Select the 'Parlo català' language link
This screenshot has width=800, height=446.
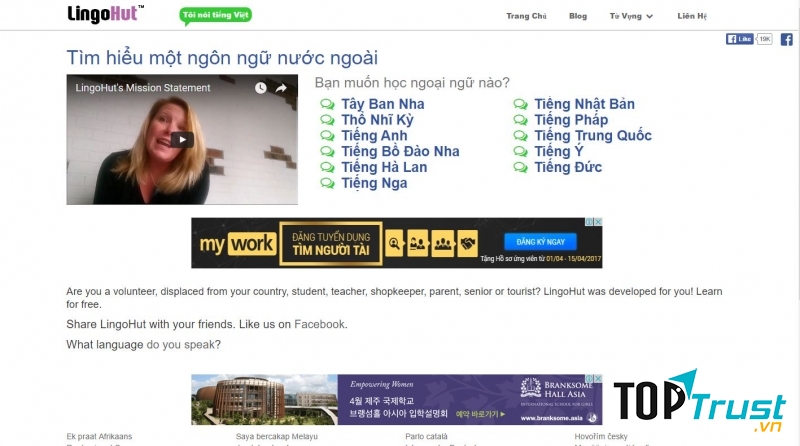click(426, 437)
